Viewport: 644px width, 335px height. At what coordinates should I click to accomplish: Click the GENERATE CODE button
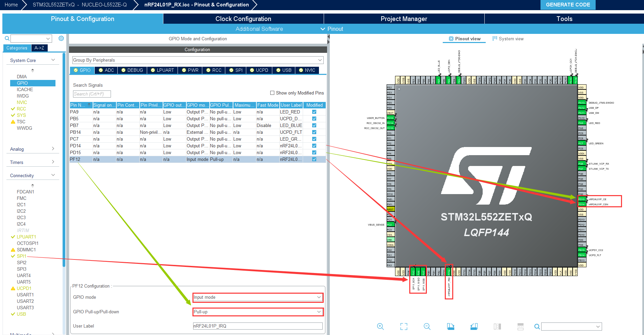(x=568, y=5)
